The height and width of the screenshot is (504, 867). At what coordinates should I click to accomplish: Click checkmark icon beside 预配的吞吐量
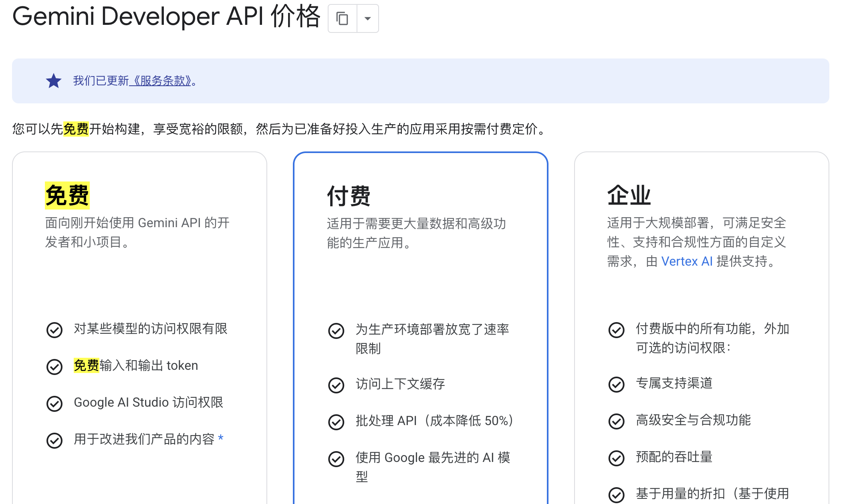[x=617, y=458]
